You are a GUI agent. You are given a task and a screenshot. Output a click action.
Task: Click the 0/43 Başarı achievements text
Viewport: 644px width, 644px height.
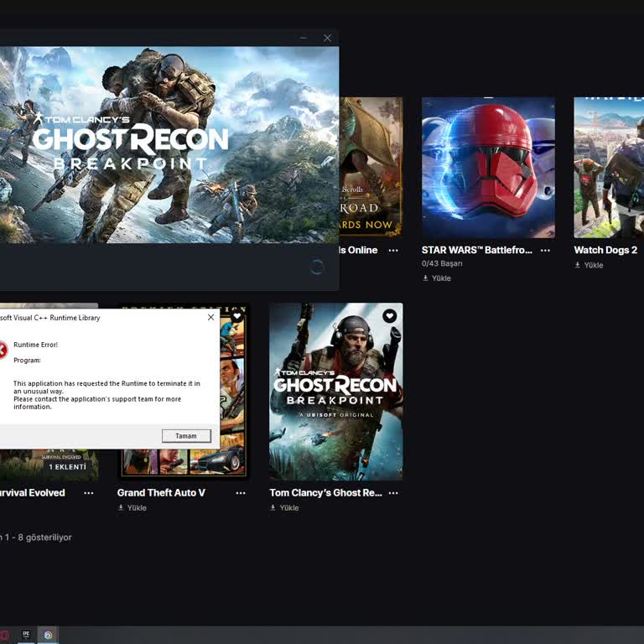point(442,263)
